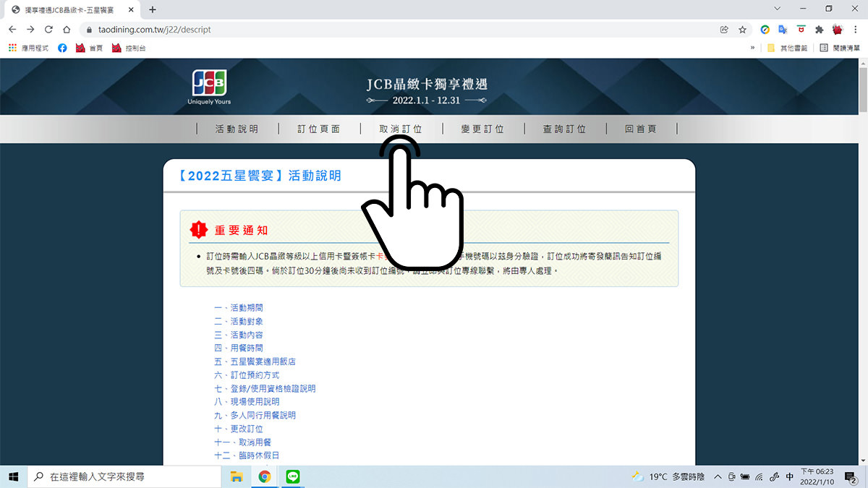868x488 pixels.
Task: Open the browser Extensions puzzle icon
Action: [819, 30]
